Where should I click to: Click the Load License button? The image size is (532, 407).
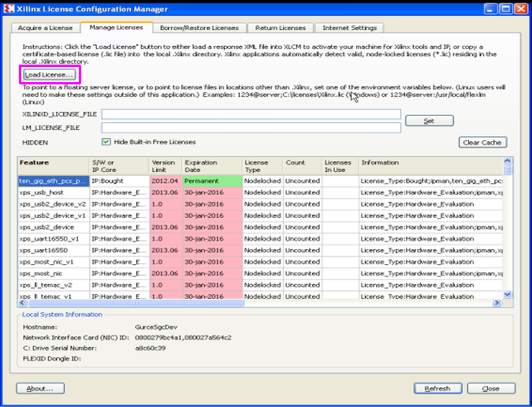tap(49, 75)
